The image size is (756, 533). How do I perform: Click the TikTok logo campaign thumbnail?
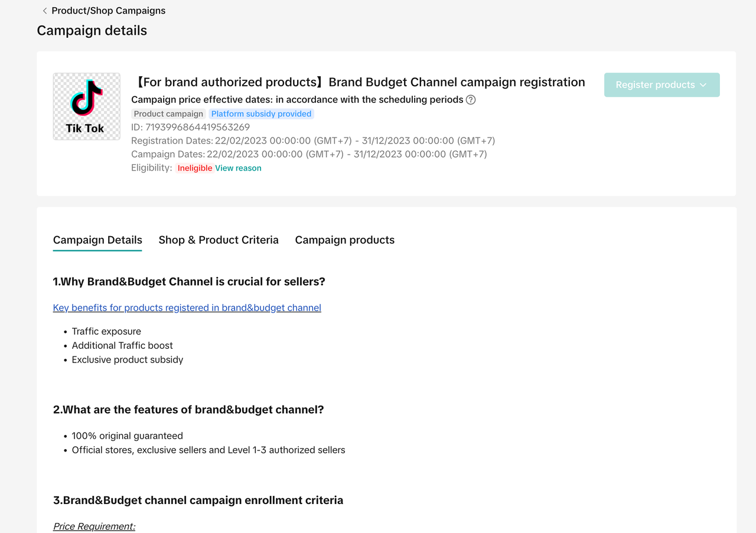pyautogui.click(x=86, y=106)
